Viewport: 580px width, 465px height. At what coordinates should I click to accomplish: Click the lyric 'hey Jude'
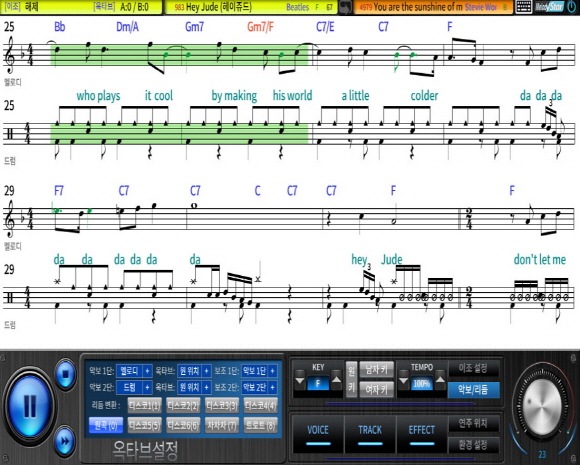coord(377,260)
